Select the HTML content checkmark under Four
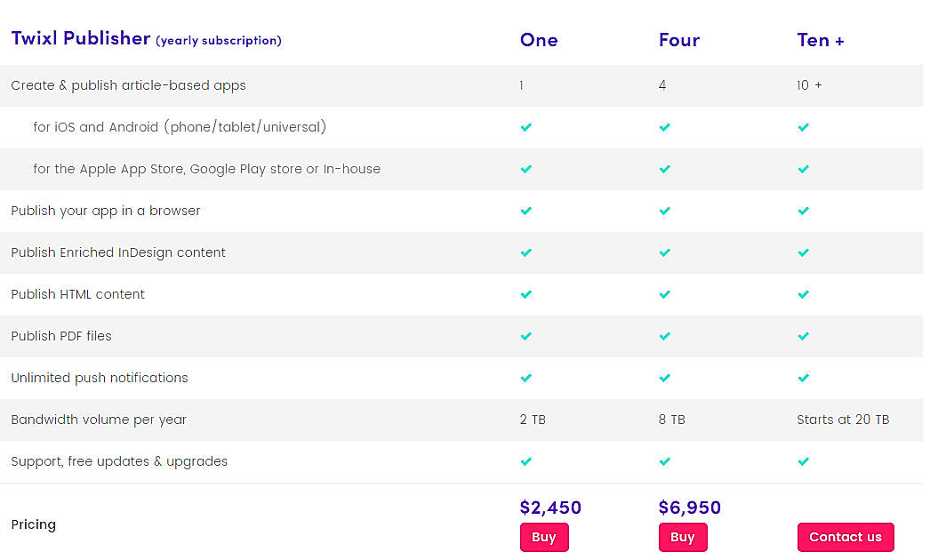 point(664,294)
